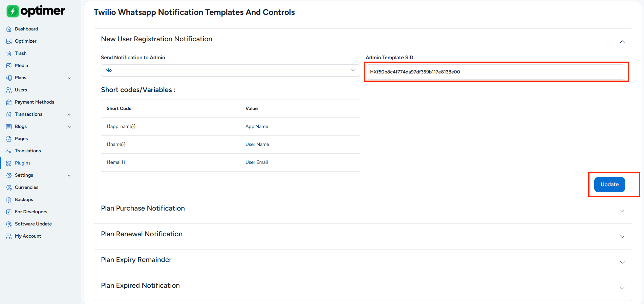Expand Plan Expired Notification chevron

tap(622, 288)
